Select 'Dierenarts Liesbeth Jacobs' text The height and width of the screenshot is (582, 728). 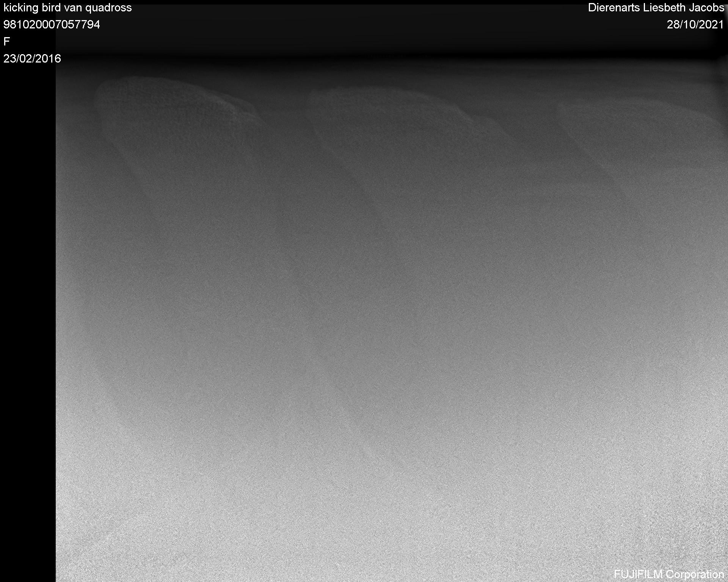pos(656,8)
